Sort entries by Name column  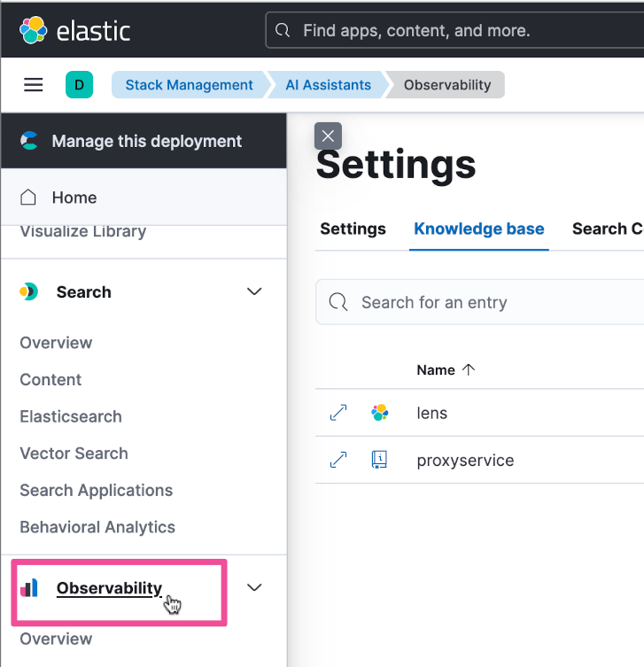coord(446,370)
